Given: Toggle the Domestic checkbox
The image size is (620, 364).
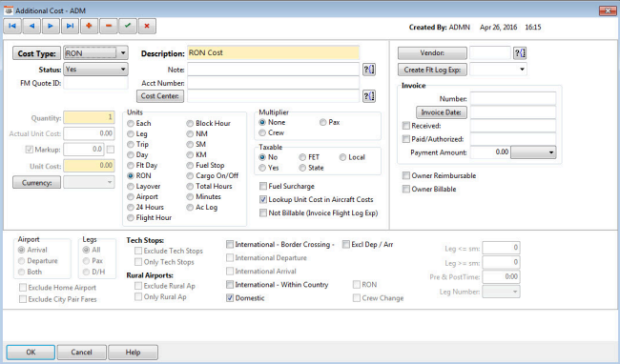Looking at the screenshot, I should [x=230, y=298].
